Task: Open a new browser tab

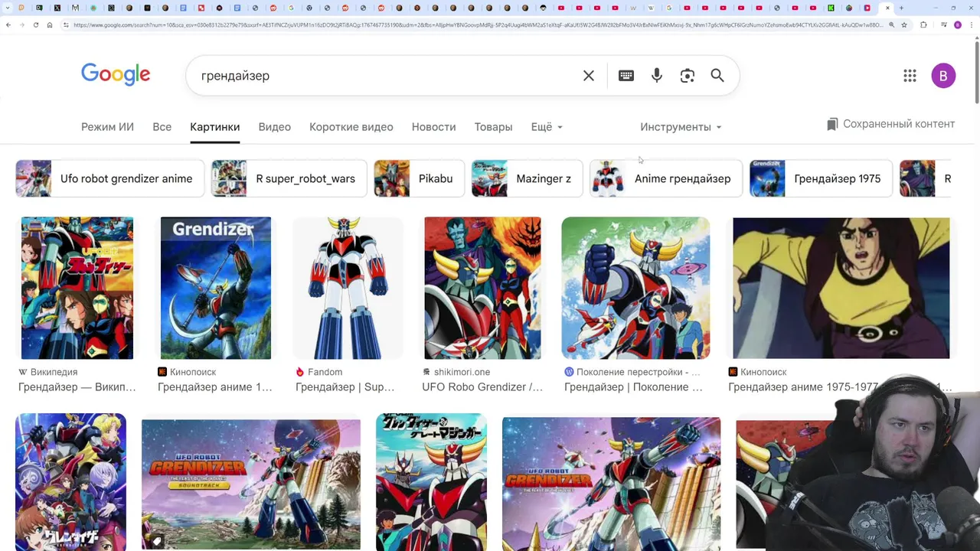Action: (901, 8)
